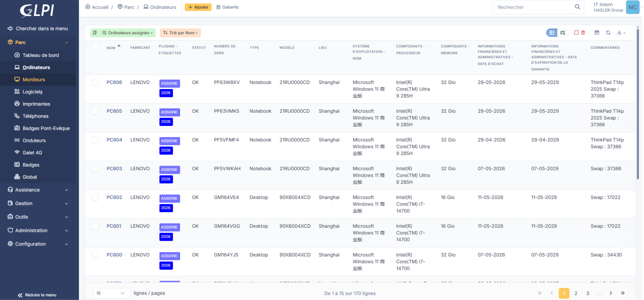The width and height of the screenshot is (644, 300).
Task: Click the red trash bin icon
Action: (x=583, y=33)
